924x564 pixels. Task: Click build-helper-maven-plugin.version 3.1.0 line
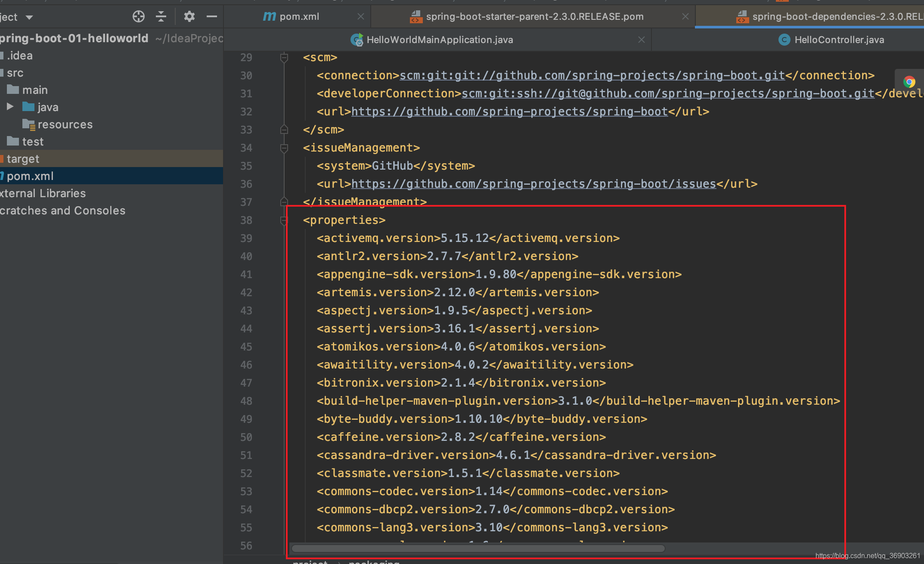point(578,401)
